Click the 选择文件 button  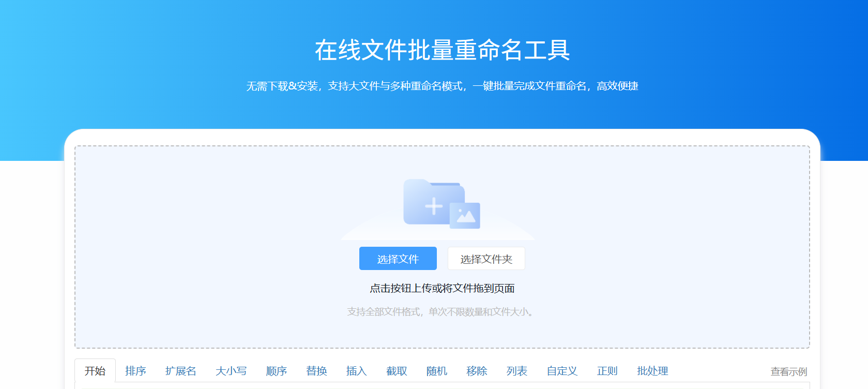(398, 259)
